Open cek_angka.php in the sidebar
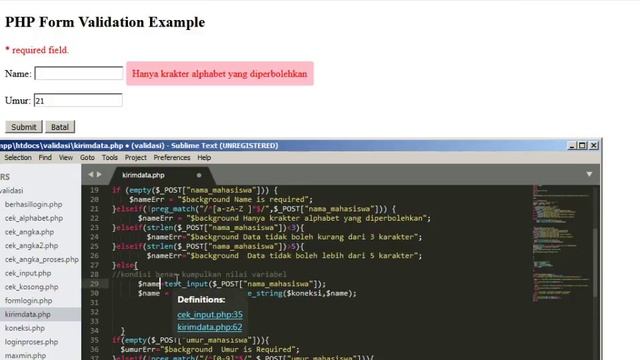The height and width of the screenshot is (360, 640). click(29, 232)
